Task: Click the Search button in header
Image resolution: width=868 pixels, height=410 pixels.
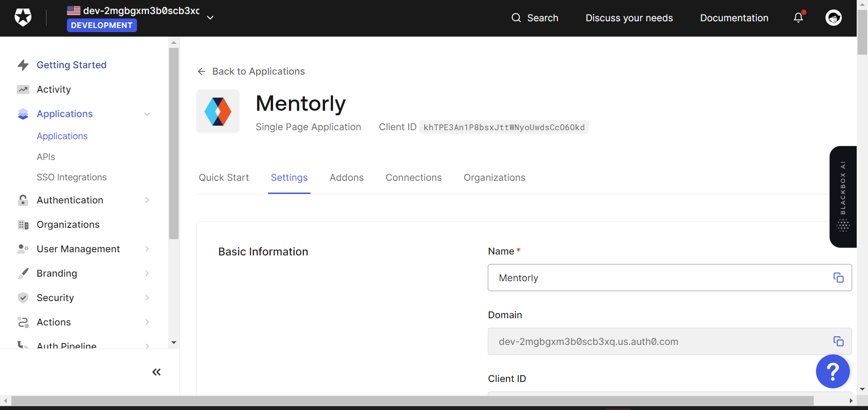Action: pos(535,18)
